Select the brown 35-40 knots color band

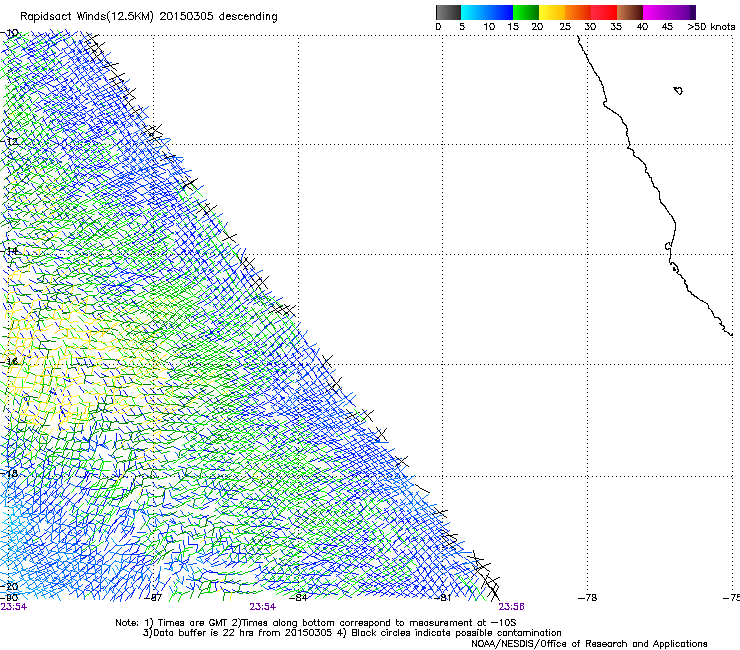[630, 12]
